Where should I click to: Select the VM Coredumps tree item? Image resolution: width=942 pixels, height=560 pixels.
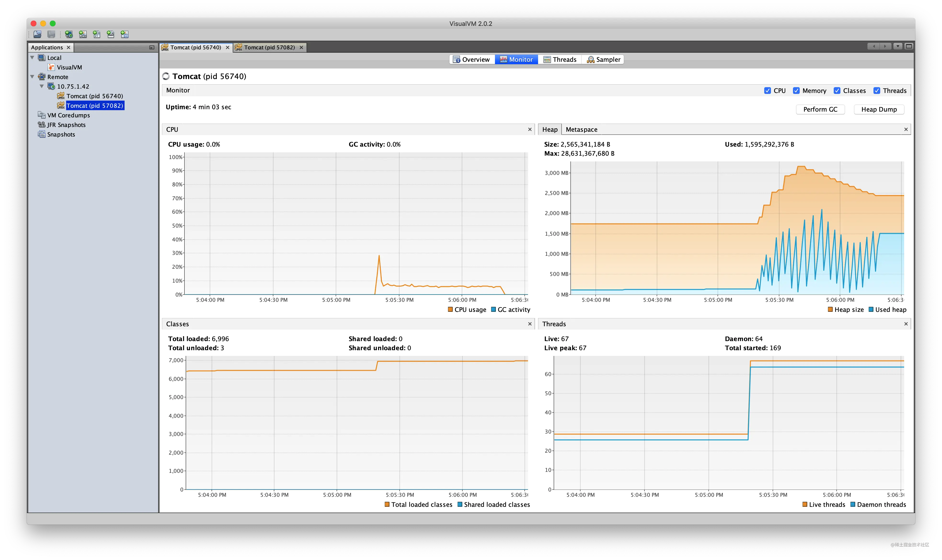coord(68,115)
